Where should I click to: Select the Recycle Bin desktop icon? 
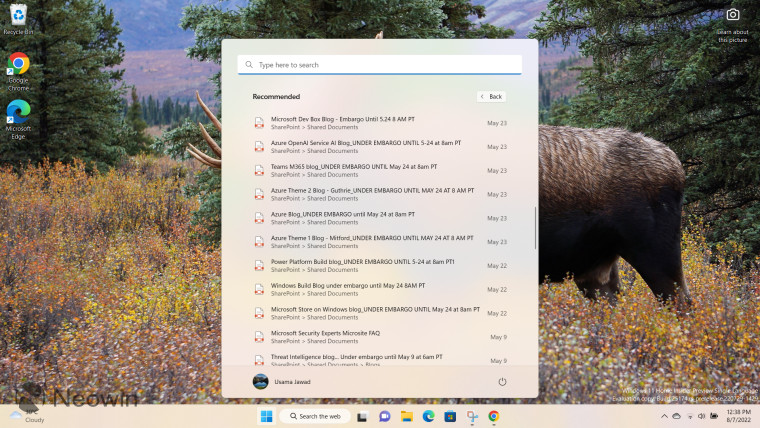18,19
